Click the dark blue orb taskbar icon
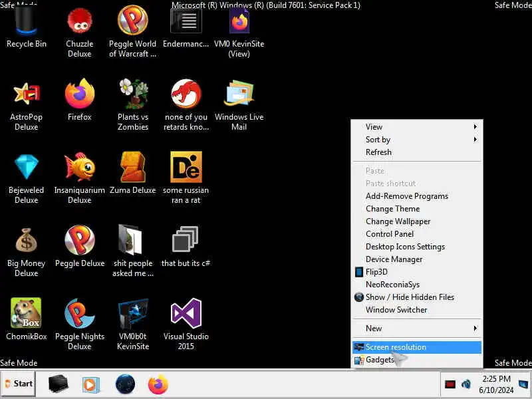 [x=125, y=384]
